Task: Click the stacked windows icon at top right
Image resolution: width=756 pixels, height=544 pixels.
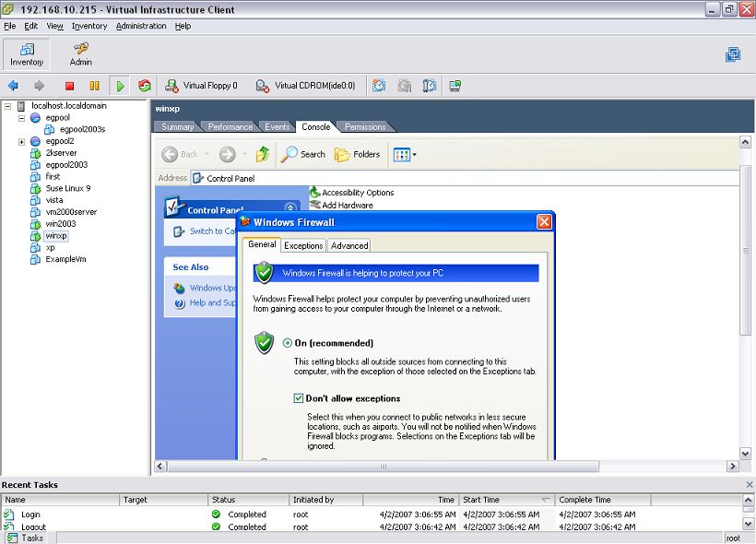Action: click(733, 54)
